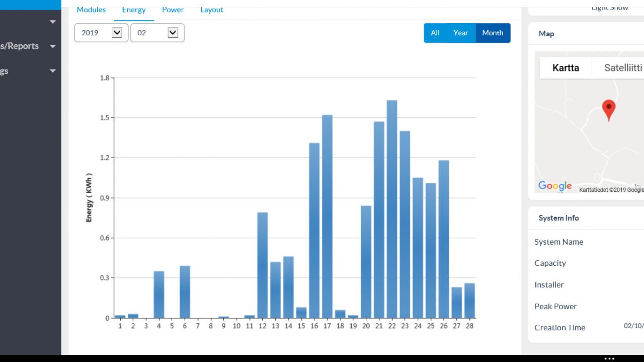
Task: Open the Power tab
Action: (173, 10)
